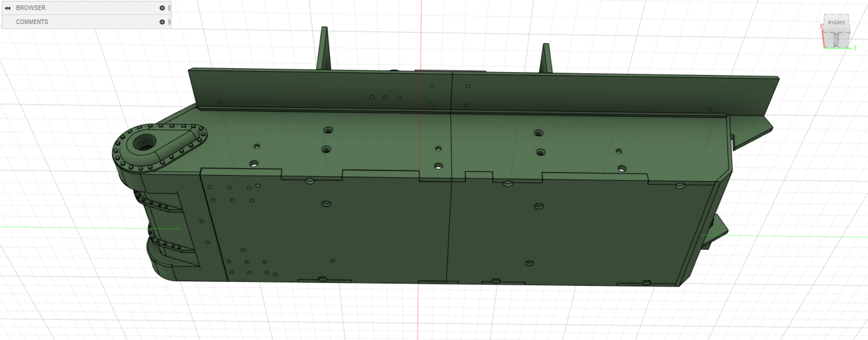Select the left upright fin on the model

[x=324, y=50]
